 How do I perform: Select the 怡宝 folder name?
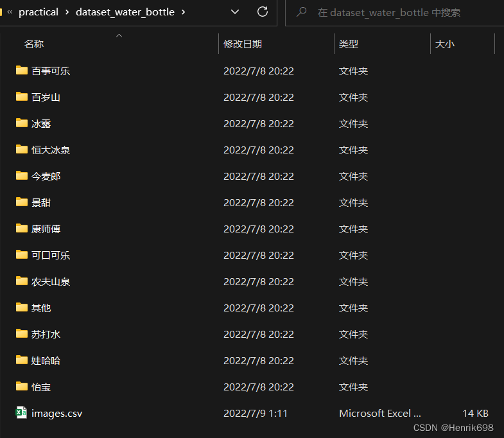coord(41,387)
